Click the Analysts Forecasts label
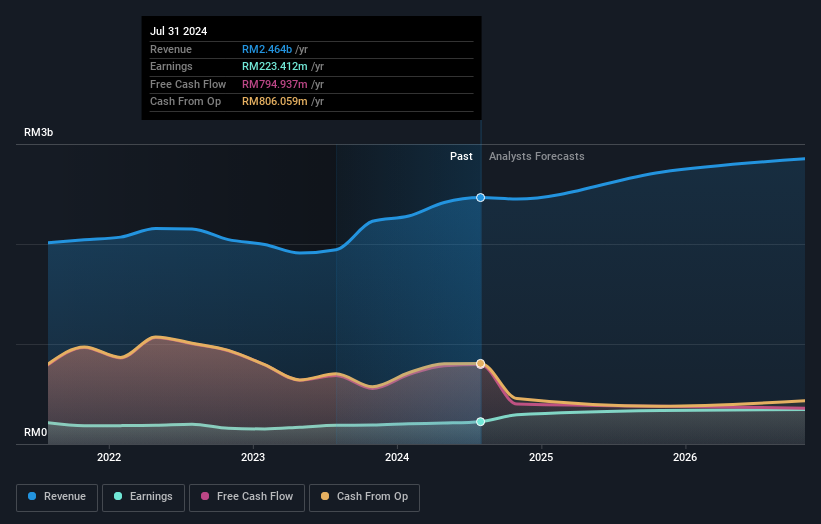This screenshot has height=524, width=821. [x=537, y=156]
